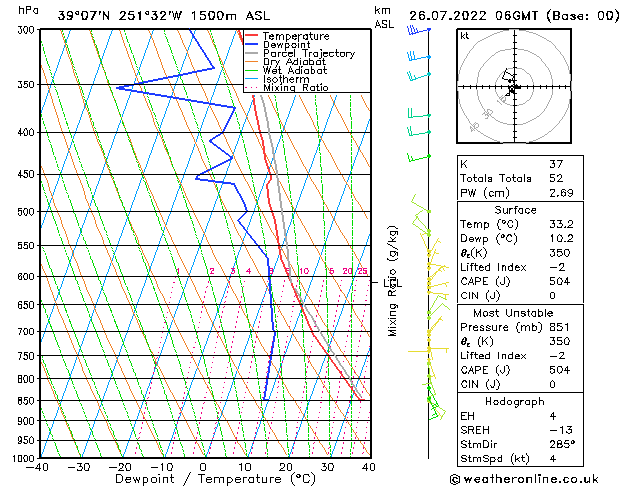
Task: Click the gray Parcel Trajectory legend swatch
Action: [252, 53]
